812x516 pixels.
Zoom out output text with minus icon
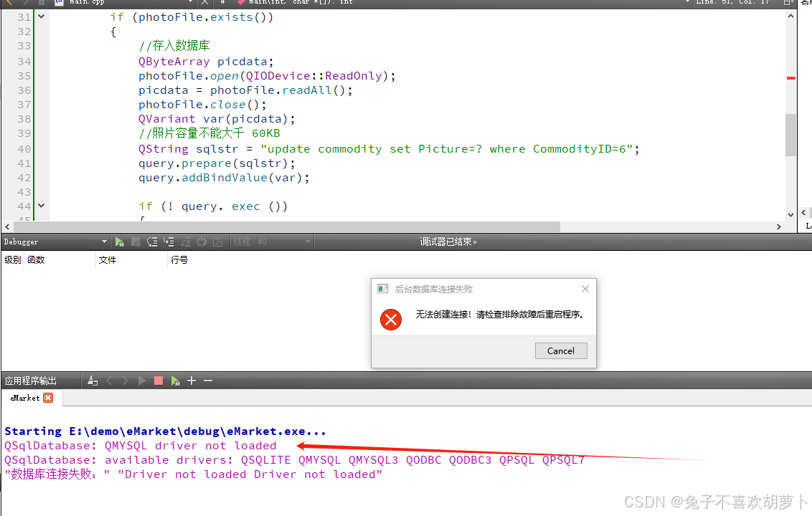[208, 381]
